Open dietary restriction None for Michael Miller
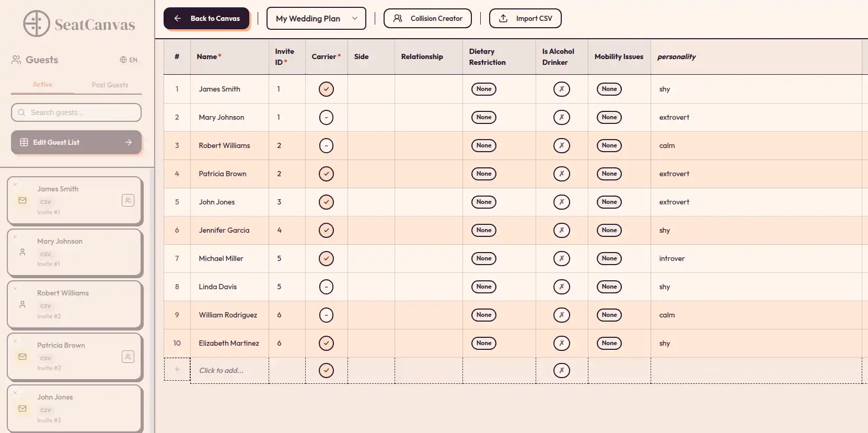The width and height of the screenshot is (868, 433). tap(484, 258)
